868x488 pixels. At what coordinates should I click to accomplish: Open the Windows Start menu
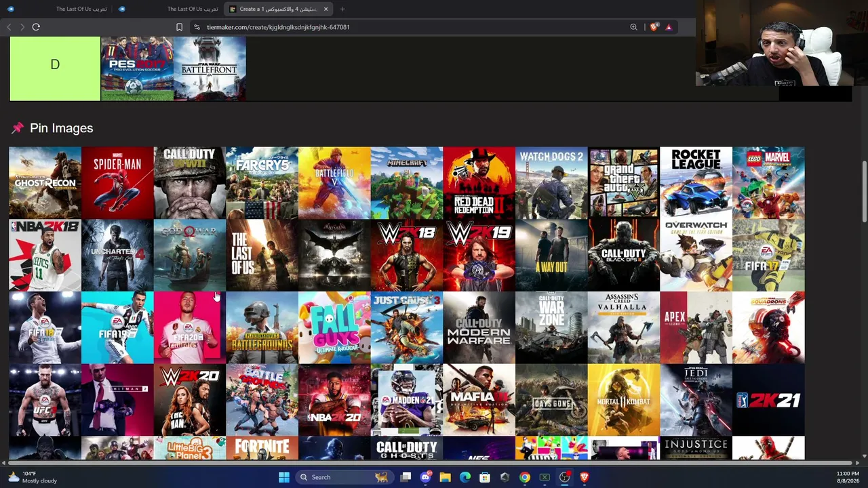284,477
